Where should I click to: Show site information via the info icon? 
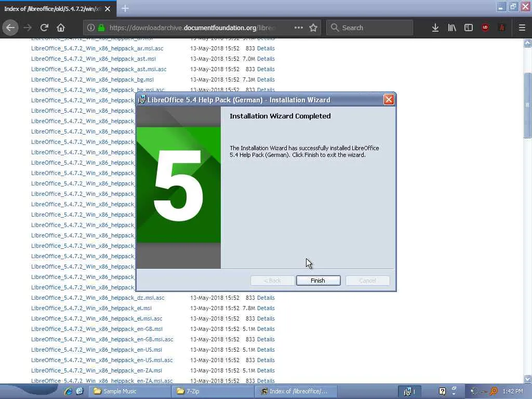pos(90,28)
